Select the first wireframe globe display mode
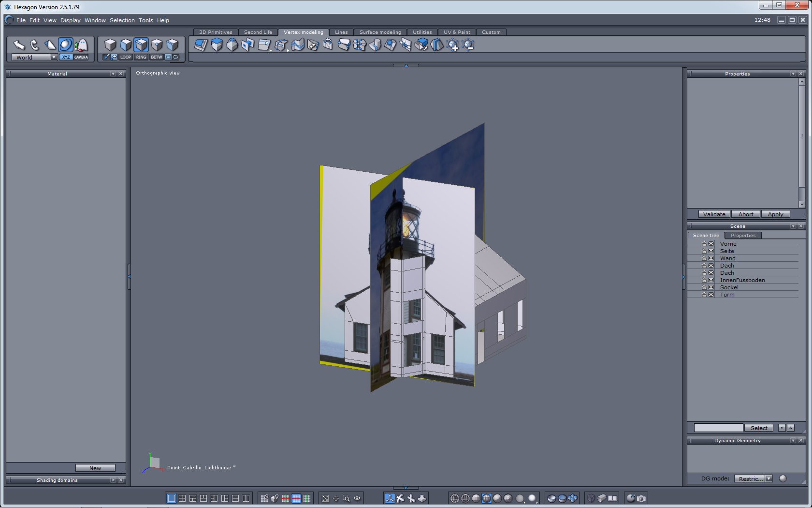 (x=454, y=498)
